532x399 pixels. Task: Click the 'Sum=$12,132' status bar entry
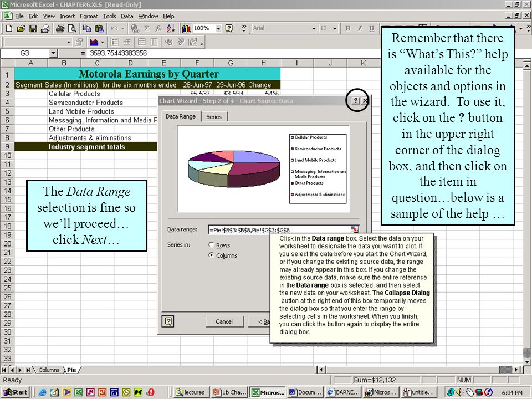[x=374, y=380]
